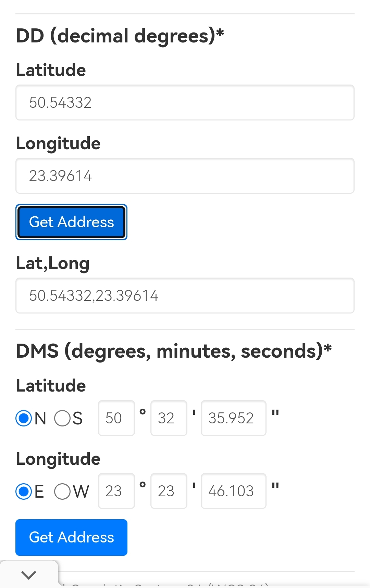
Task: Edit the DMS latitude seconds field 35.952
Action: 233,418
